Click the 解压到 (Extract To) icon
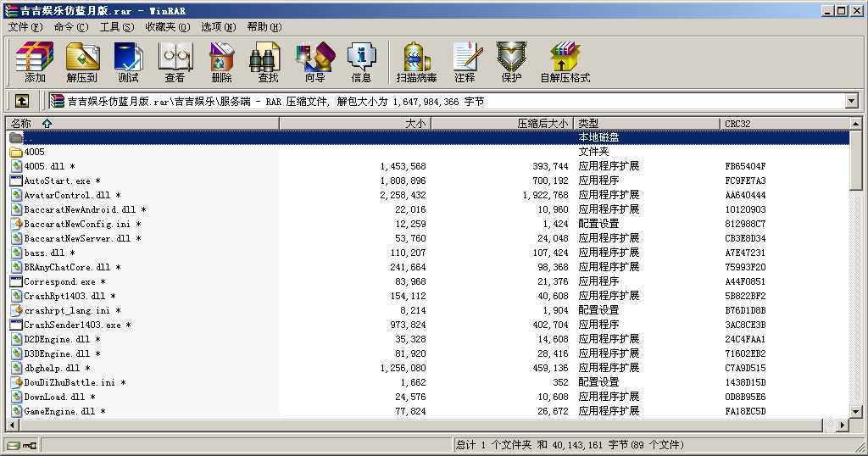 pyautogui.click(x=82, y=62)
